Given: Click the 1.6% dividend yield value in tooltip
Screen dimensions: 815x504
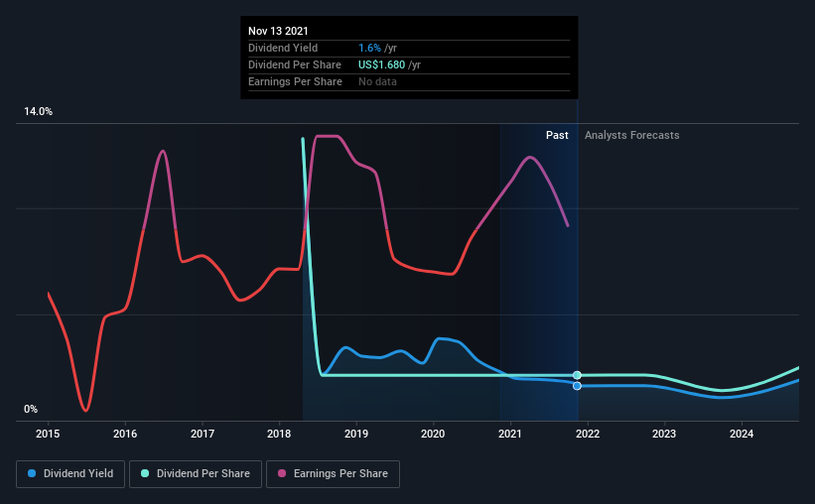Looking at the screenshot, I should (369, 48).
